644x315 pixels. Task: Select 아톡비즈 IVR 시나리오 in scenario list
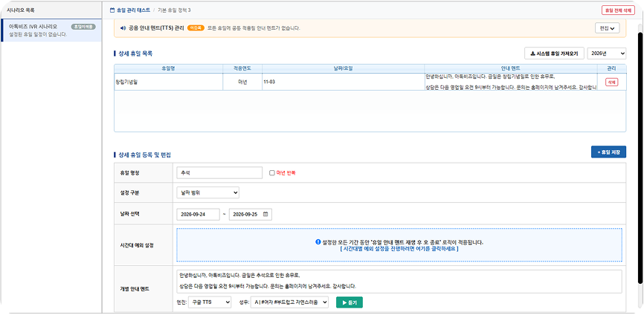click(51, 30)
